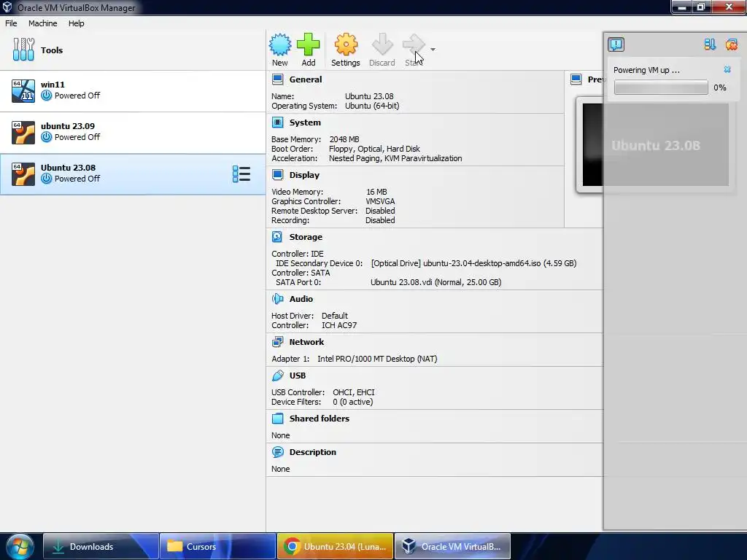The image size is (747, 560).
Task: Click the green Add machine icon
Action: (309, 44)
